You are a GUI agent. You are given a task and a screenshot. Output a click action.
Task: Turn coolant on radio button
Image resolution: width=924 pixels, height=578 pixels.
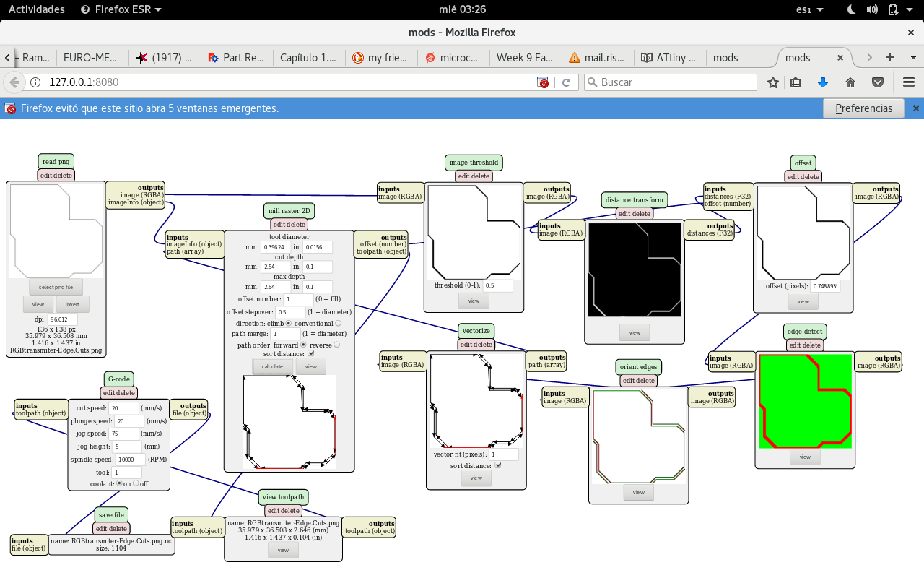click(x=120, y=483)
